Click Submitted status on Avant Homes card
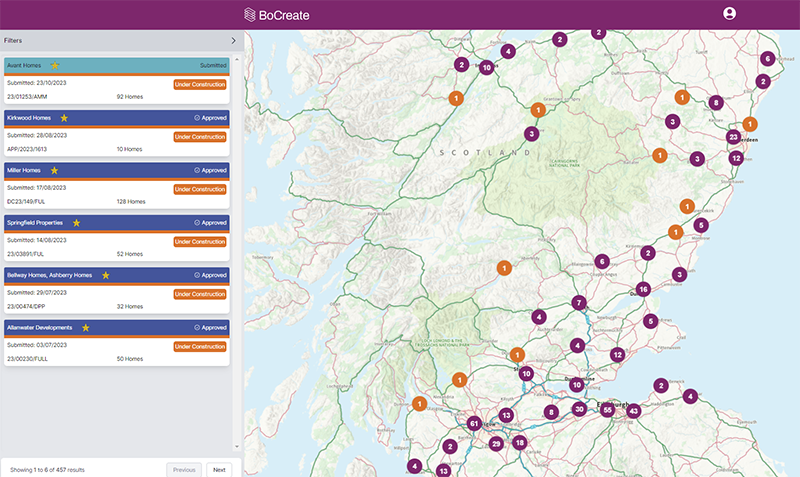 tap(213, 65)
